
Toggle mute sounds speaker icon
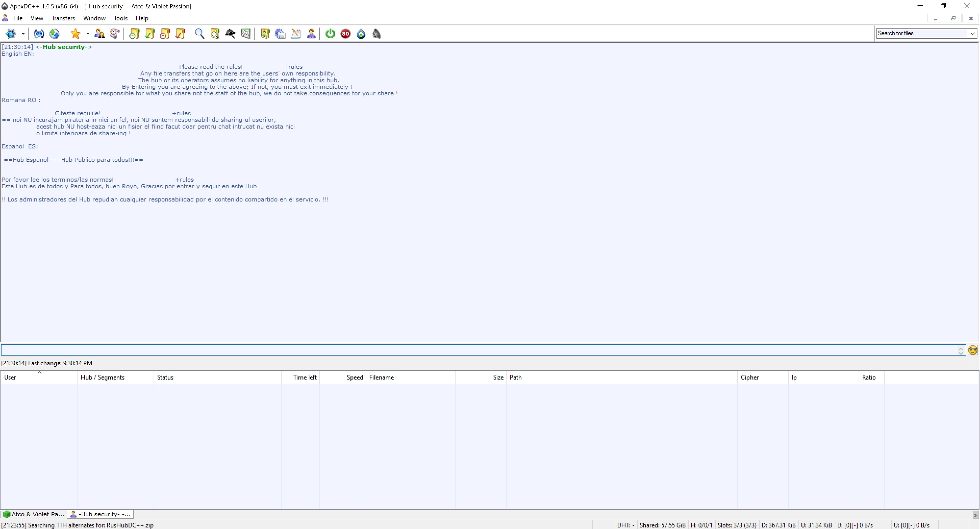tap(376, 34)
